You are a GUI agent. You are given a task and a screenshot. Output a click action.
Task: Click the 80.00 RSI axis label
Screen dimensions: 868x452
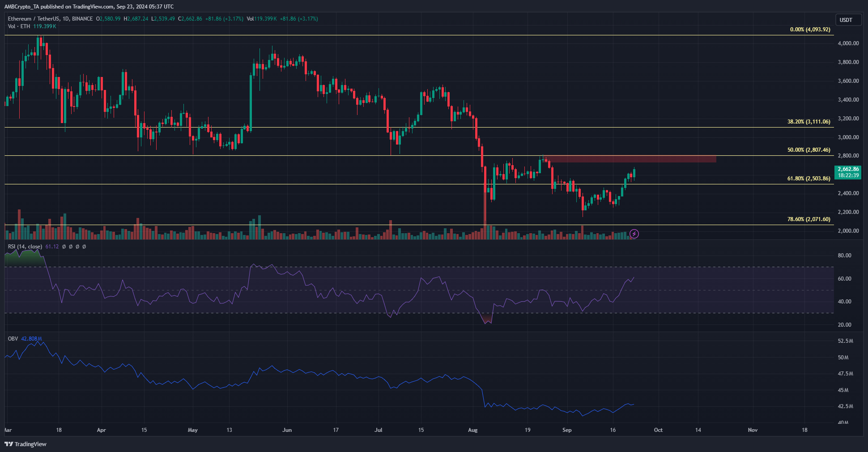point(844,256)
